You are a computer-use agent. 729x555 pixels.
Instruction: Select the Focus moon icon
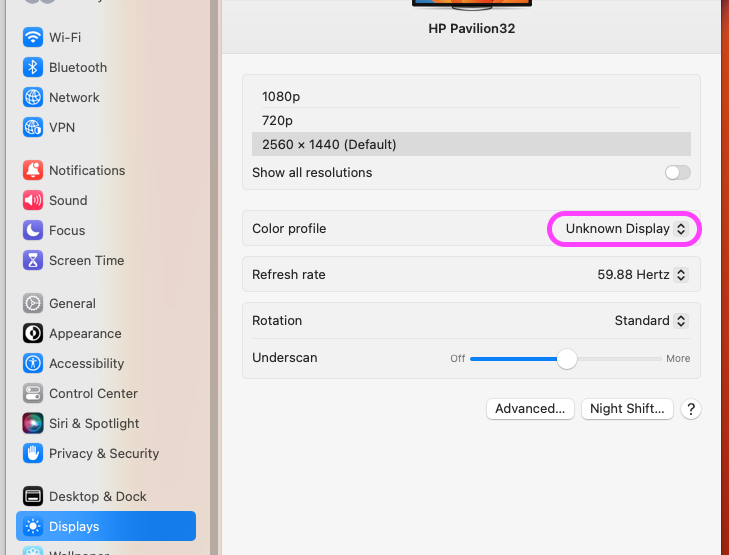[x=33, y=231]
